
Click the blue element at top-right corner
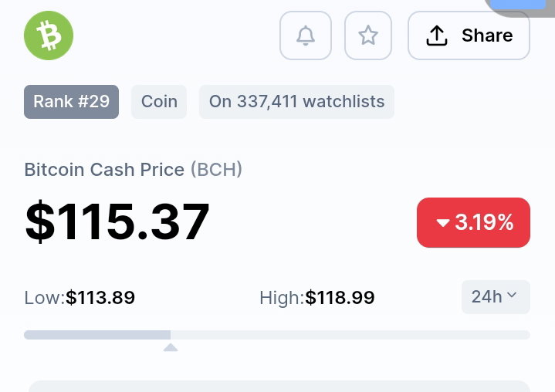[517, 5]
